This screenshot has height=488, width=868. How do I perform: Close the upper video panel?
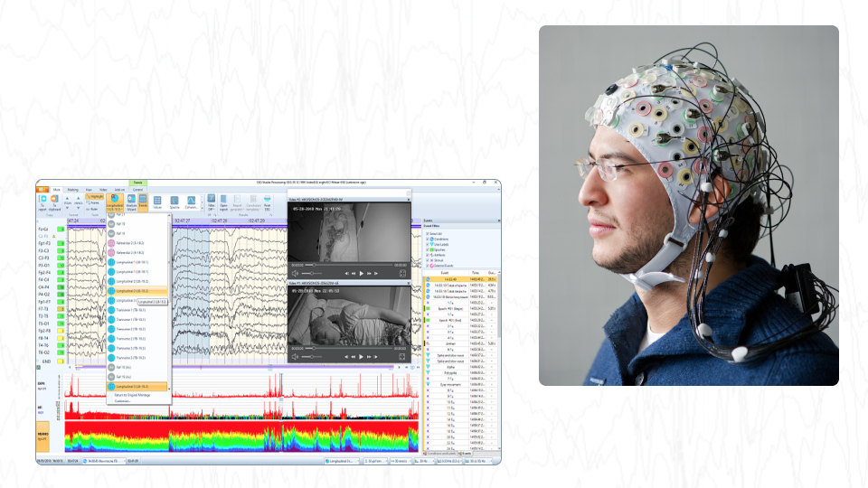pos(409,199)
